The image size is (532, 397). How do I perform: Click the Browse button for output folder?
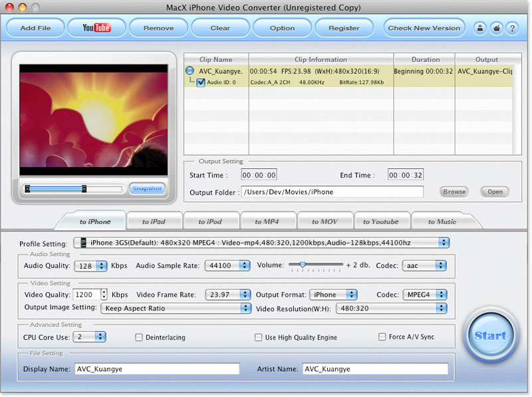pos(454,192)
